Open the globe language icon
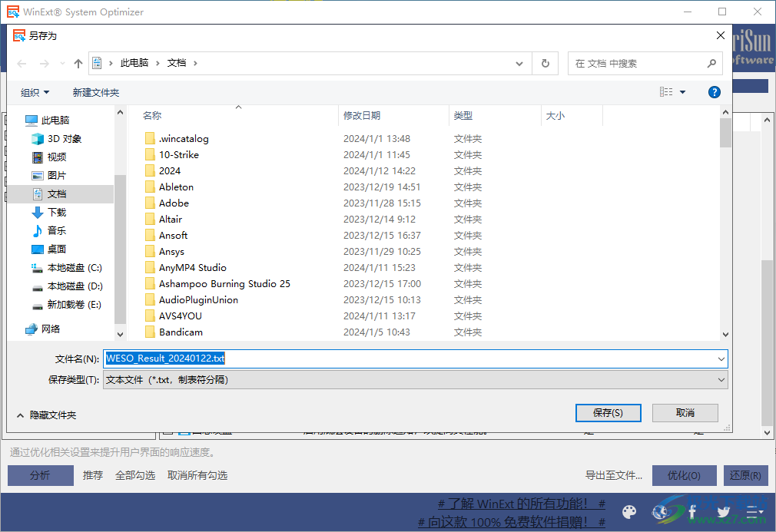Image resolution: width=776 pixels, height=532 pixels. 660,512
